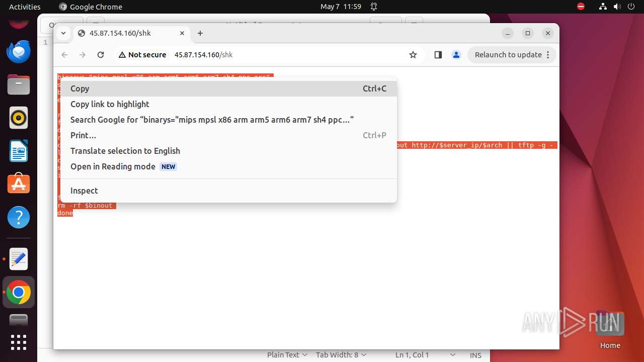Open the power icon in top bar
The width and height of the screenshot is (644, 362).
coord(631,7)
